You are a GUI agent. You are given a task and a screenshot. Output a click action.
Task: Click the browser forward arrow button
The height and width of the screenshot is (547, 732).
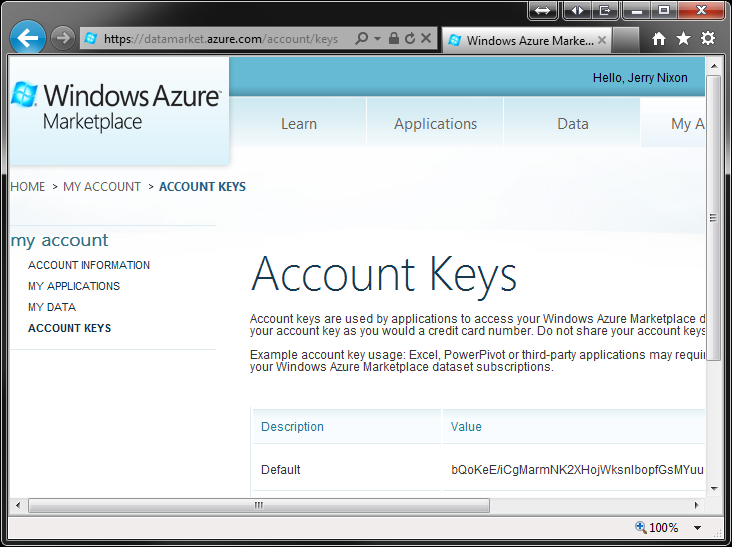pos(63,38)
